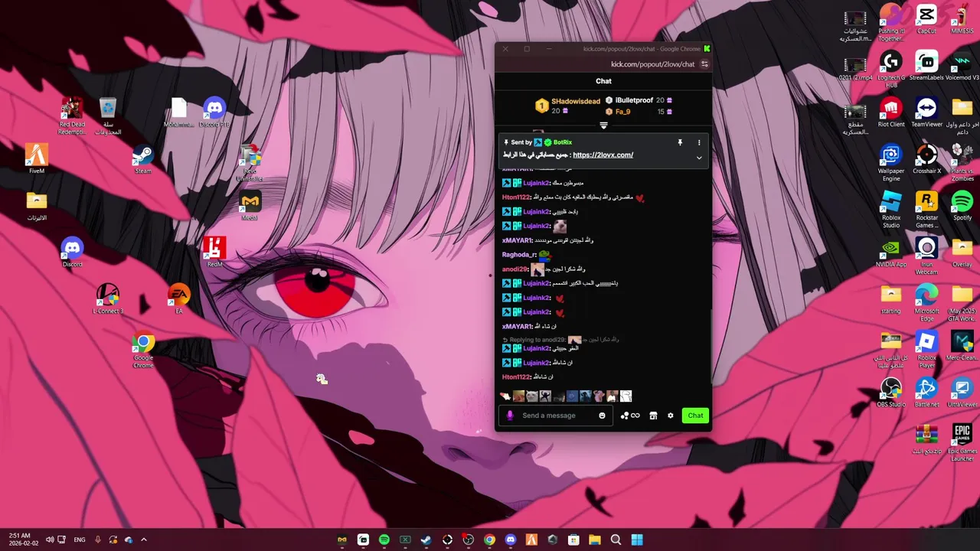Screen dimensions: 980x551
Task: Open TeamViewer desktop shortcut
Action: pyautogui.click(x=926, y=113)
